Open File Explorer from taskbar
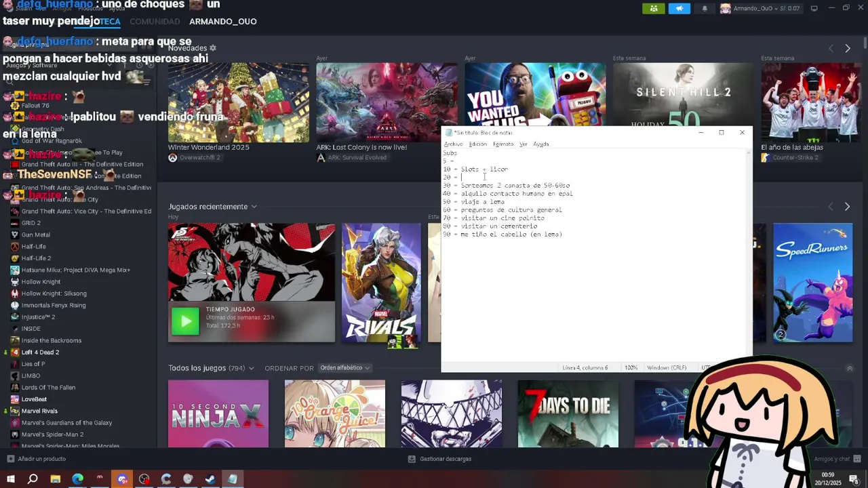Image resolution: width=868 pixels, height=488 pixels. coord(56,479)
